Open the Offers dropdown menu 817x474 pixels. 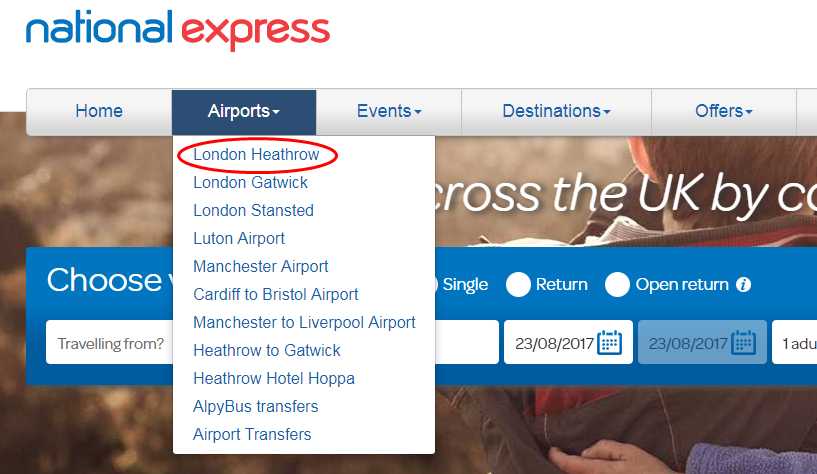pos(724,111)
